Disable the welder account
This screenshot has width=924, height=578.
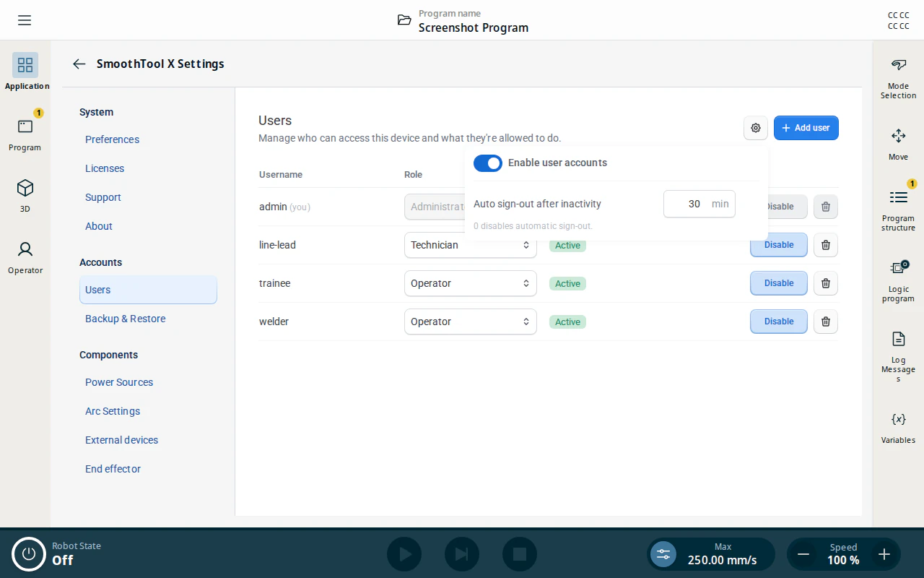coord(779,322)
